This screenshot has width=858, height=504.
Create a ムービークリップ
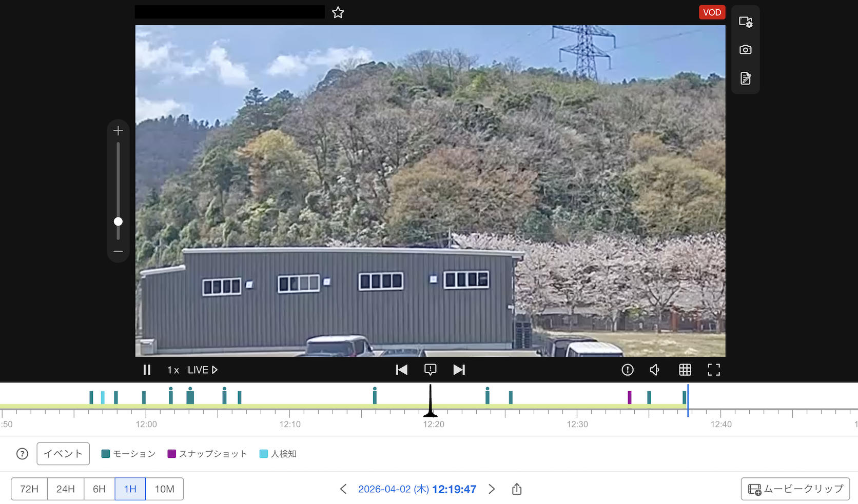point(795,489)
